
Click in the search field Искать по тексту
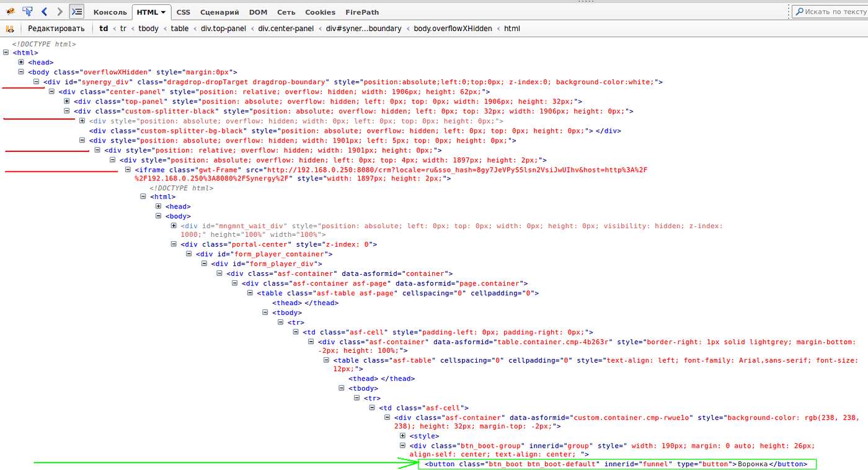click(832, 12)
